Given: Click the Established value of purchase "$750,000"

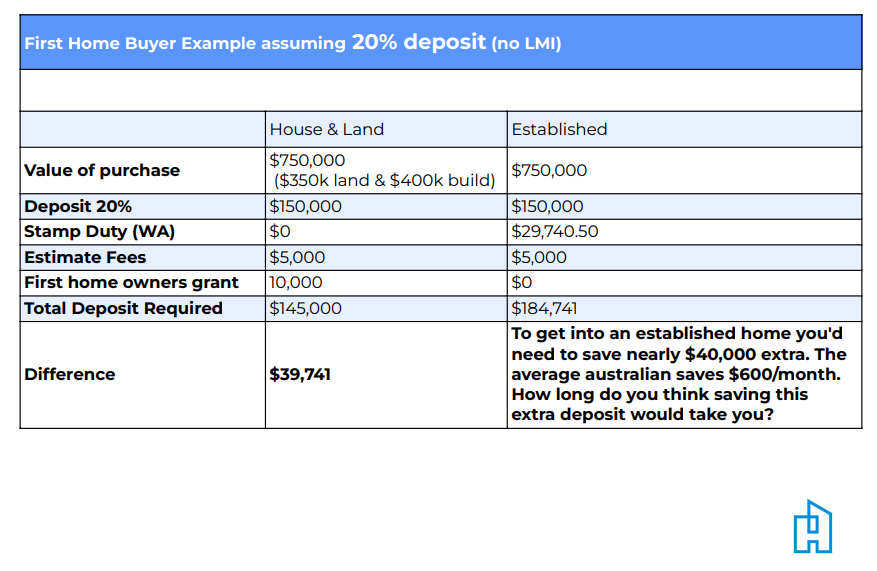Looking at the screenshot, I should tap(549, 170).
